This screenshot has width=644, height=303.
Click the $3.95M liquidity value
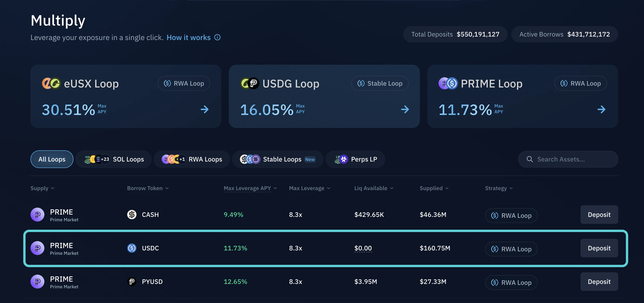click(x=365, y=282)
